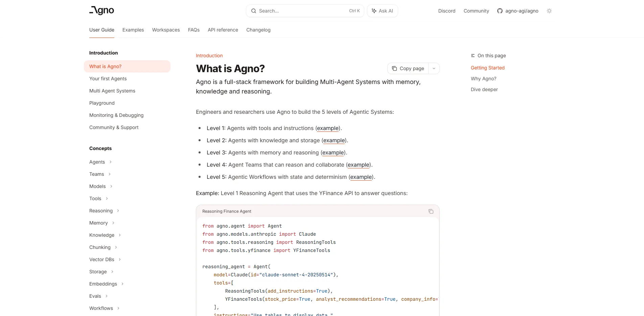The image size is (644, 316).
Task: Focus the Search input field
Action: [x=305, y=11]
